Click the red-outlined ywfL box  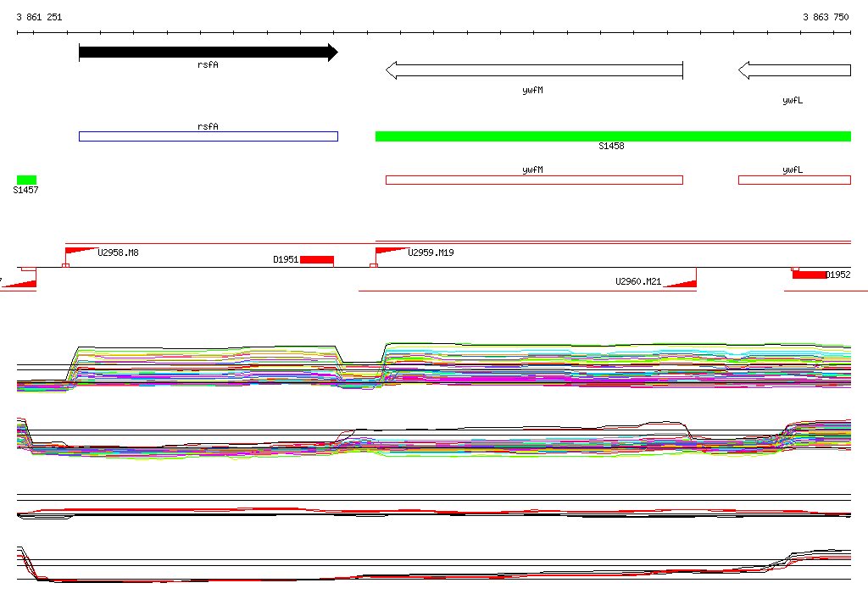(x=794, y=180)
